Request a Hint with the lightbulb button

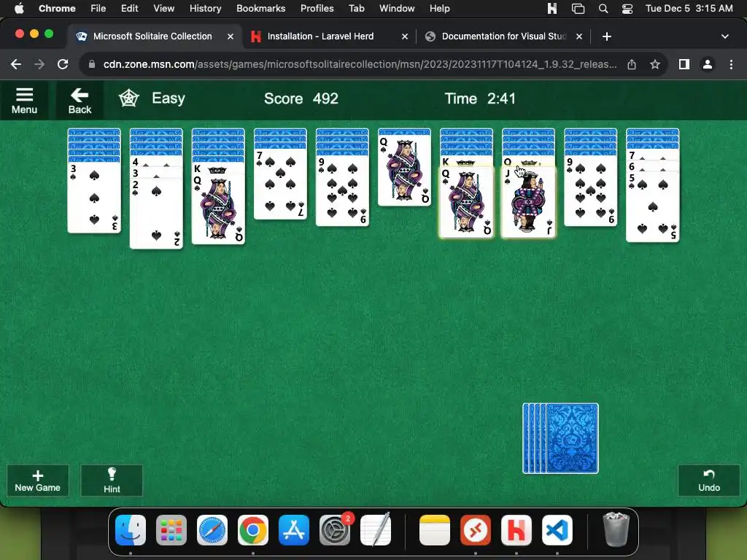(x=112, y=481)
